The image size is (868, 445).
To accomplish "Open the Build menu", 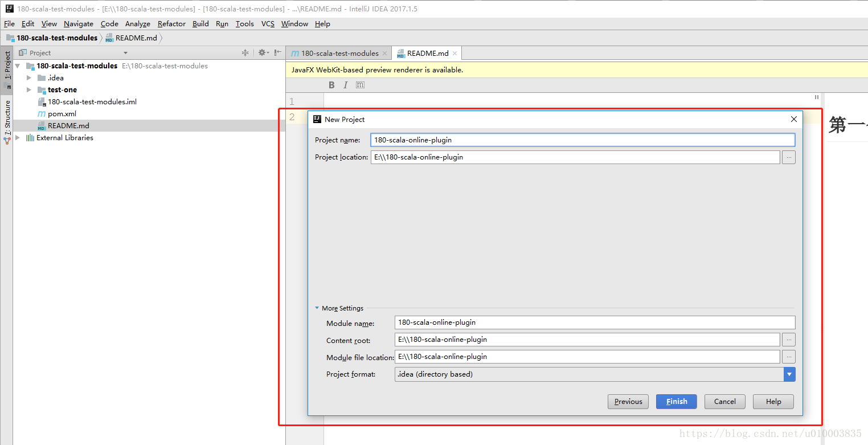I will (200, 24).
